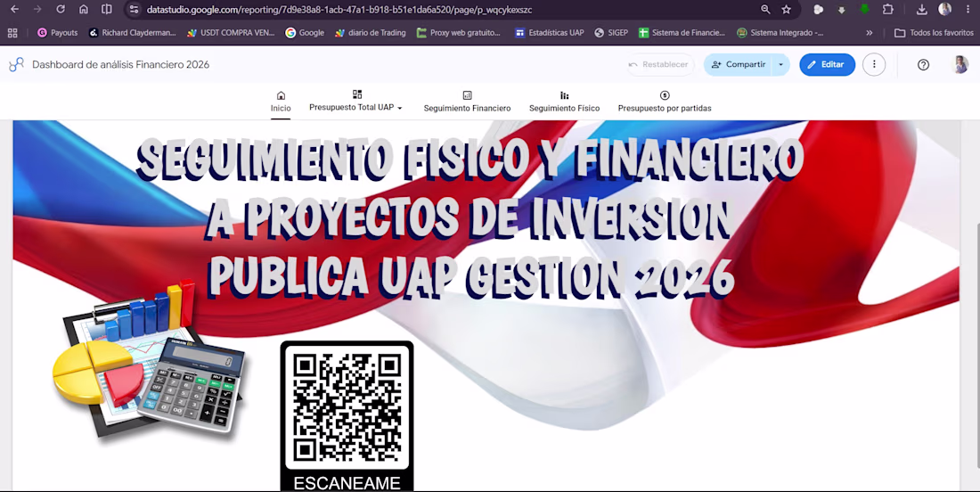Open the browser side panel icon

pyautogui.click(x=107, y=10)
